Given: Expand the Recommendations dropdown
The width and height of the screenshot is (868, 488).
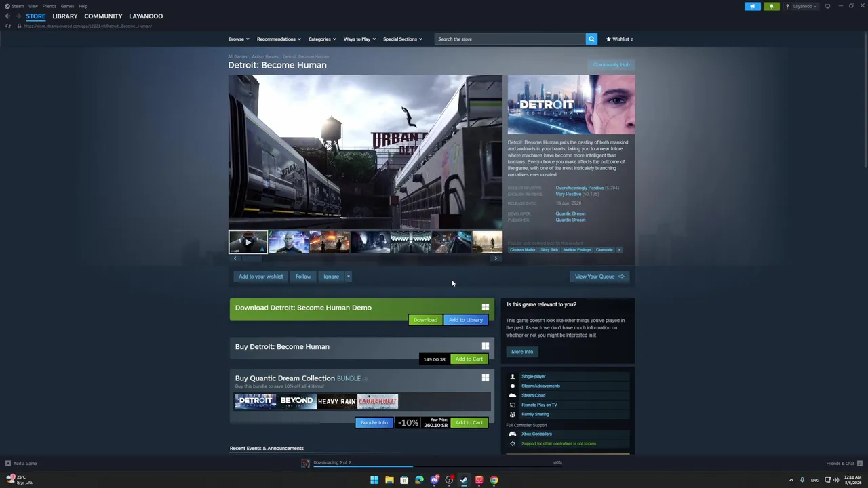Looking at the screenshot, I should tap(278, 39).
